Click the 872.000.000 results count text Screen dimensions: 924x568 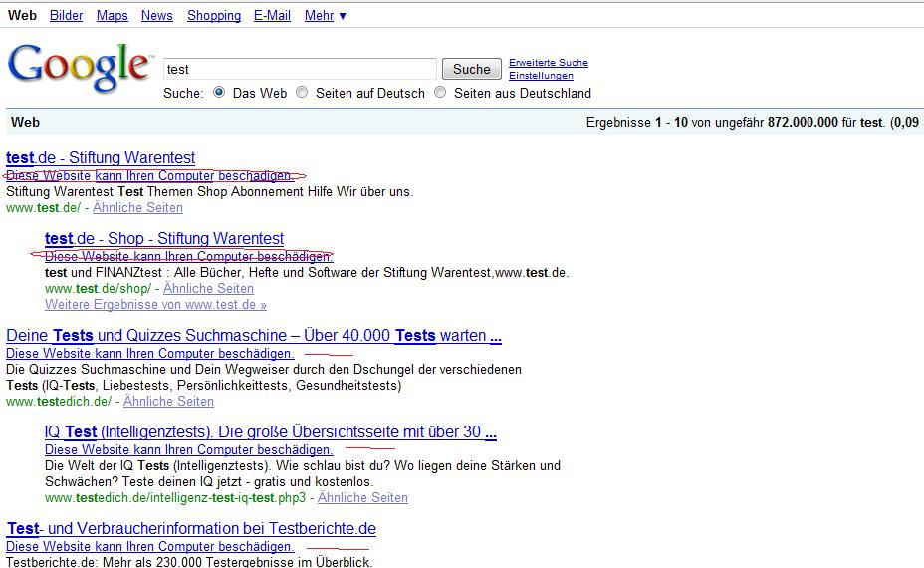803,123
